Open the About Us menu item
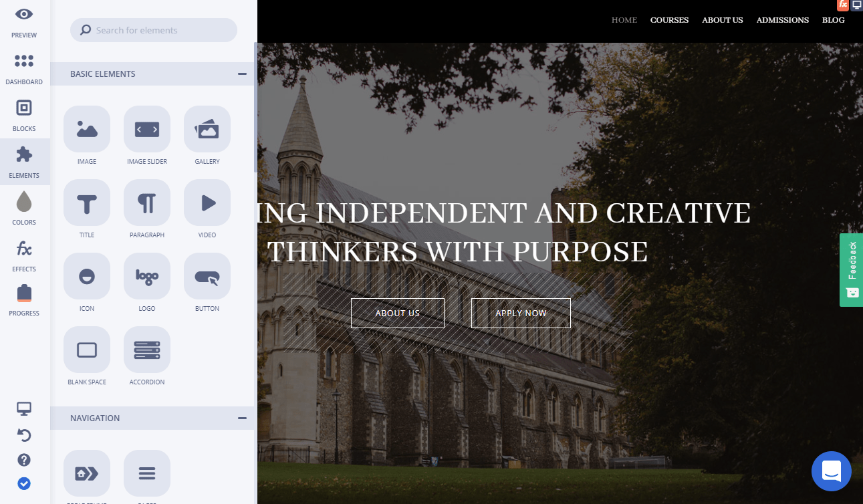The image size is (863, 504). click(x=722, y=20)
